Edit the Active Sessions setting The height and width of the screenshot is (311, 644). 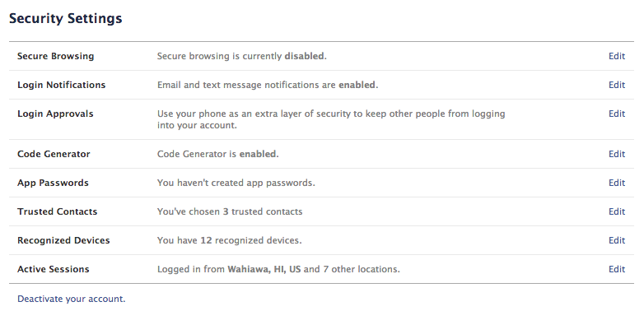click(x=617, y=269)
